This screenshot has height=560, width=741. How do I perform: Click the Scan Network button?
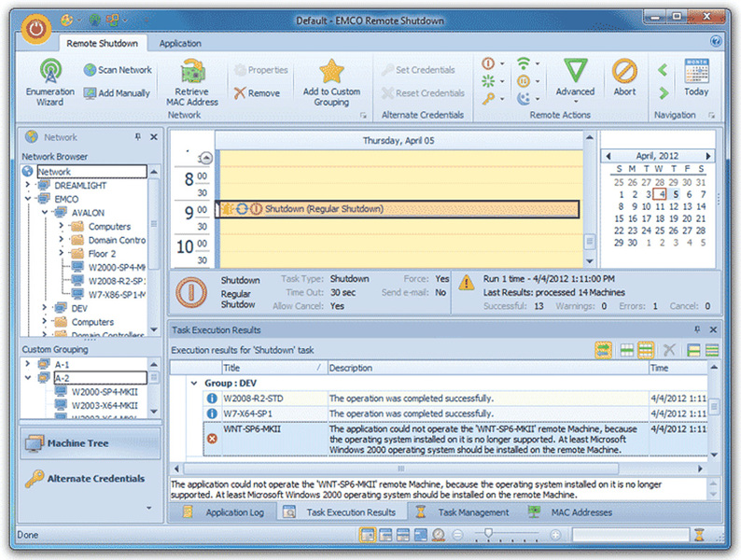point(118,70)
